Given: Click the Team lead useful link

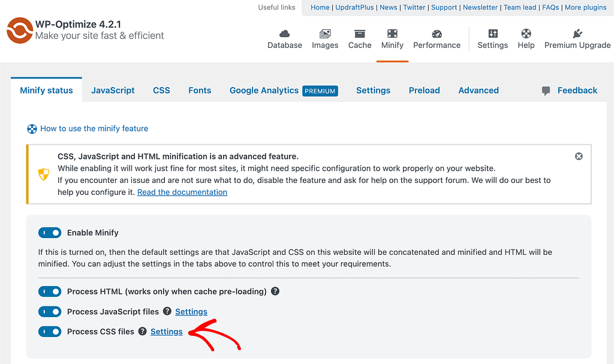Looking at the screenshot, I should coord(520,7).
